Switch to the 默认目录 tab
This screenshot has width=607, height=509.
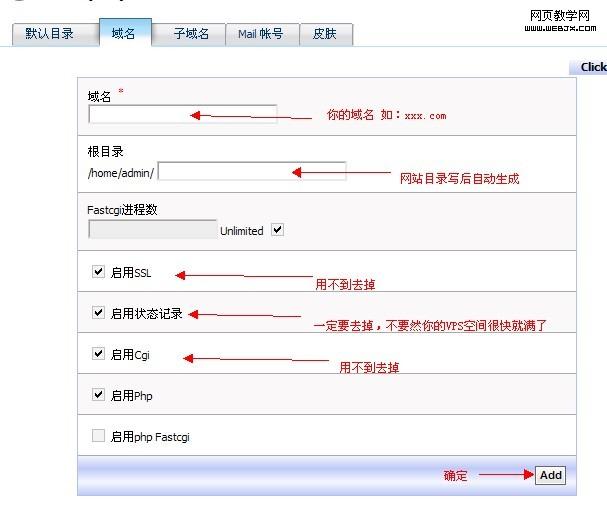point(49,34)
